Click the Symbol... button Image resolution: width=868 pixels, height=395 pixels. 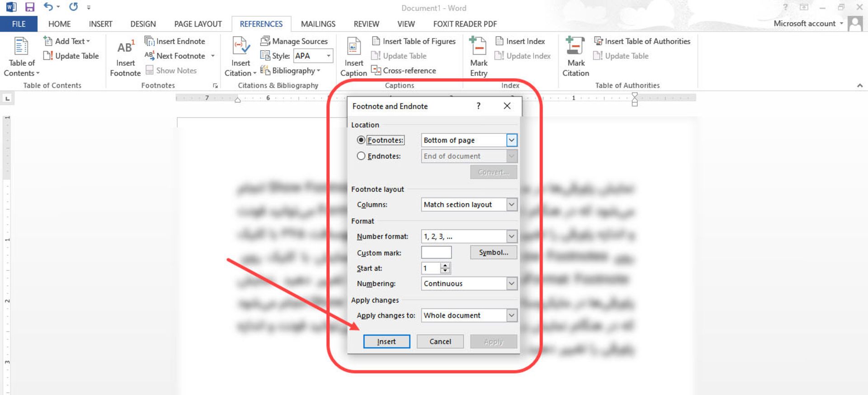tap(493, 252)
